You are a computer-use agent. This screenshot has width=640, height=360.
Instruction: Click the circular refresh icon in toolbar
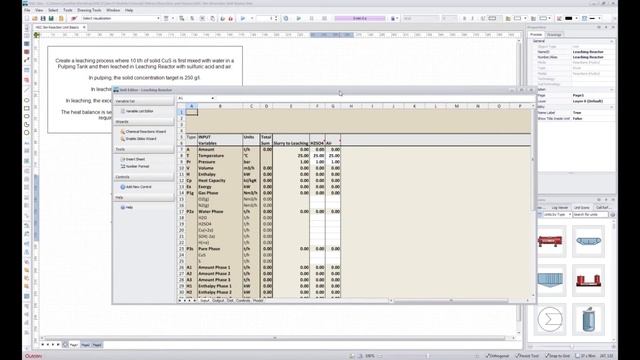click(x=286, y=18)
